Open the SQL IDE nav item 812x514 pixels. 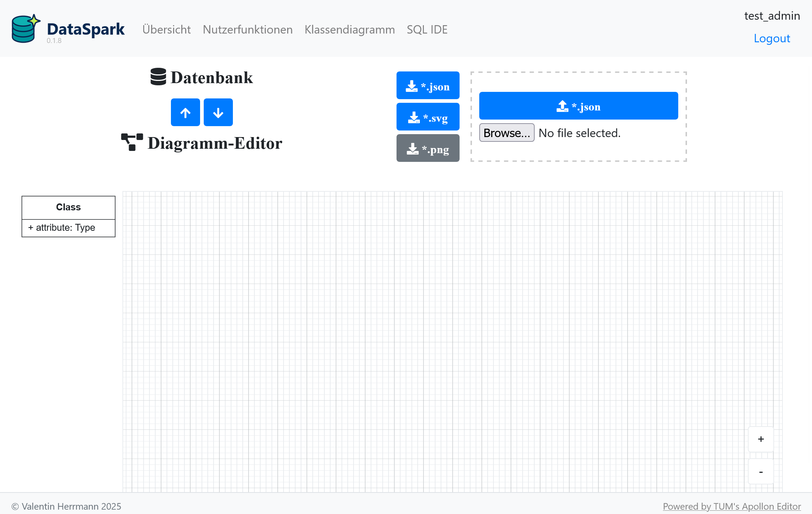(x=427, y=30)
